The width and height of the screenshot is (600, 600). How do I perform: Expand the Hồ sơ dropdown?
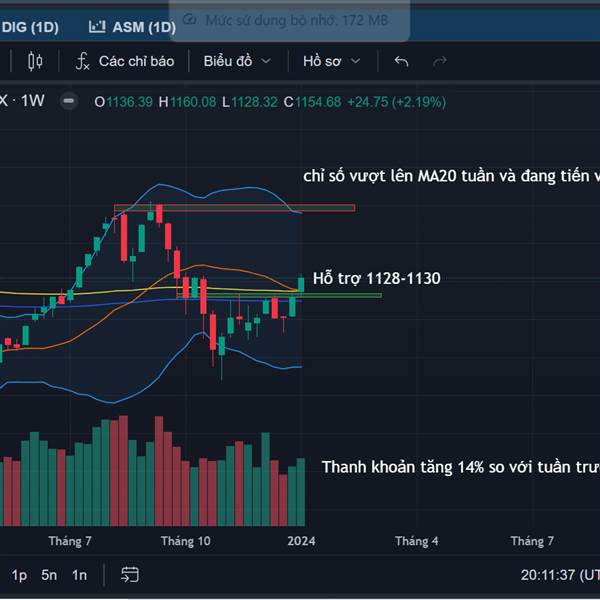[331, 61]
